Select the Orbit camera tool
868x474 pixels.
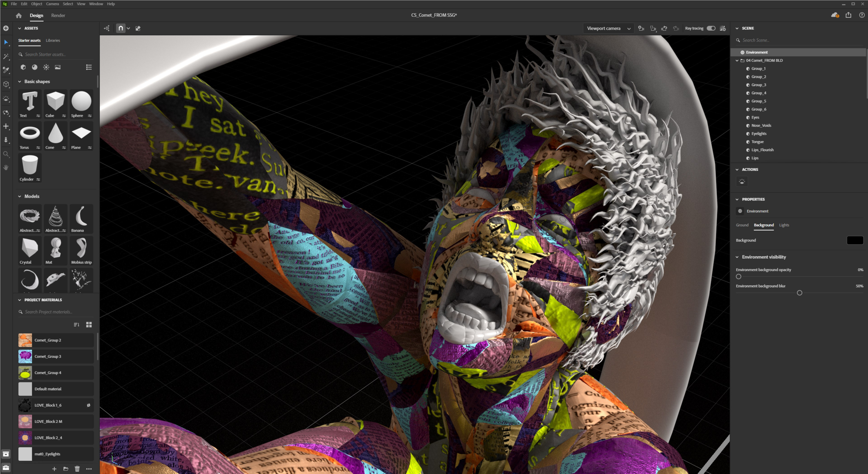[6, 112]
